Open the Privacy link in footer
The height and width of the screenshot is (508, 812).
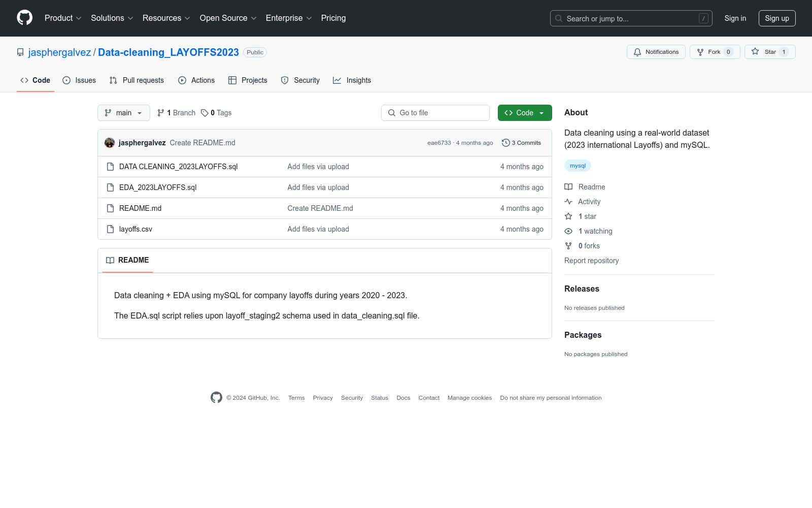click(x=323, y=398)
